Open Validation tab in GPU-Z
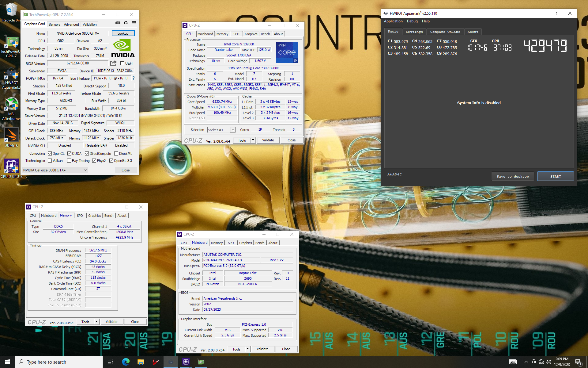The width and height of the screenshot is (588, 368). click(x=89, y=25)
